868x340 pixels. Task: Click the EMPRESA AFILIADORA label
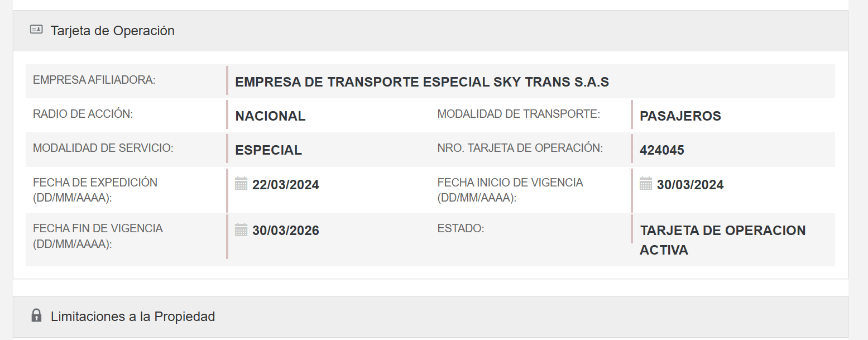pyautogui.click(x=94, y=80)
